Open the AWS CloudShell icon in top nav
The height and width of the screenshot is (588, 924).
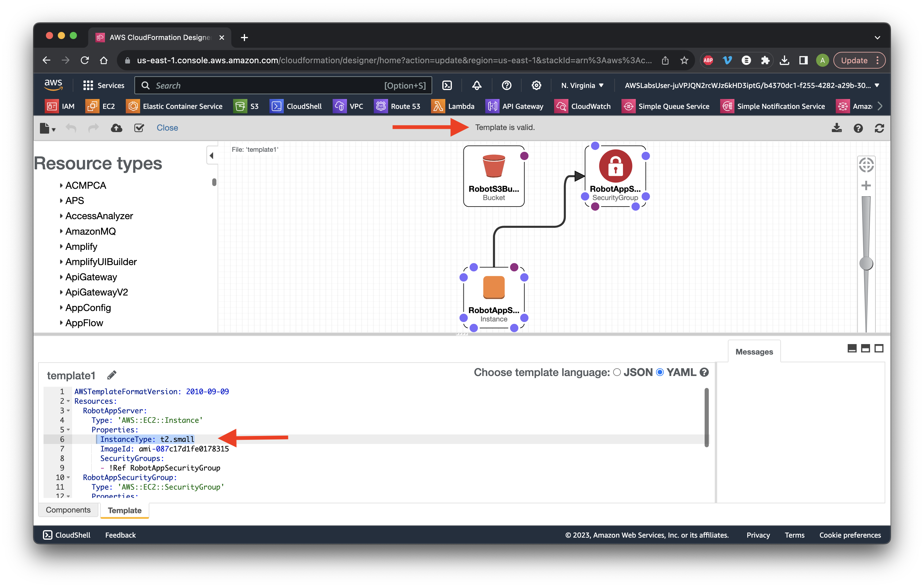click(447, 85)
